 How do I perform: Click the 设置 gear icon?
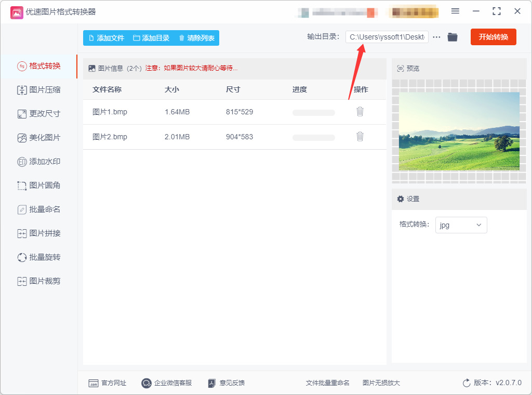click(401, 199)
